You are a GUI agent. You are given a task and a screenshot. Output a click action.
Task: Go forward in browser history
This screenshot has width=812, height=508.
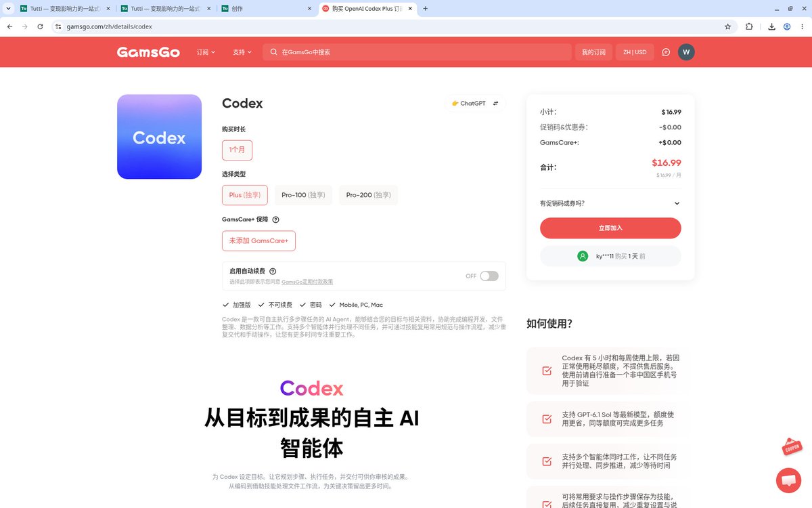pos(24,26)
